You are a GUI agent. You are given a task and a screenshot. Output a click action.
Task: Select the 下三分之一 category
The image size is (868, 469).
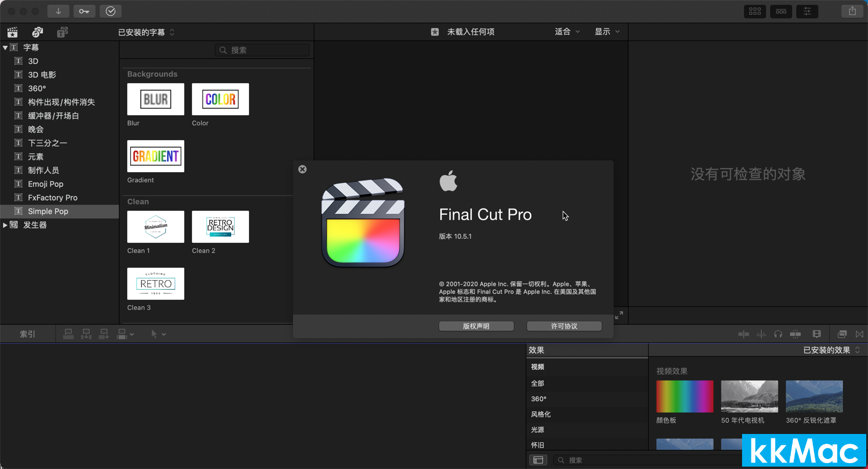[59, 143]
